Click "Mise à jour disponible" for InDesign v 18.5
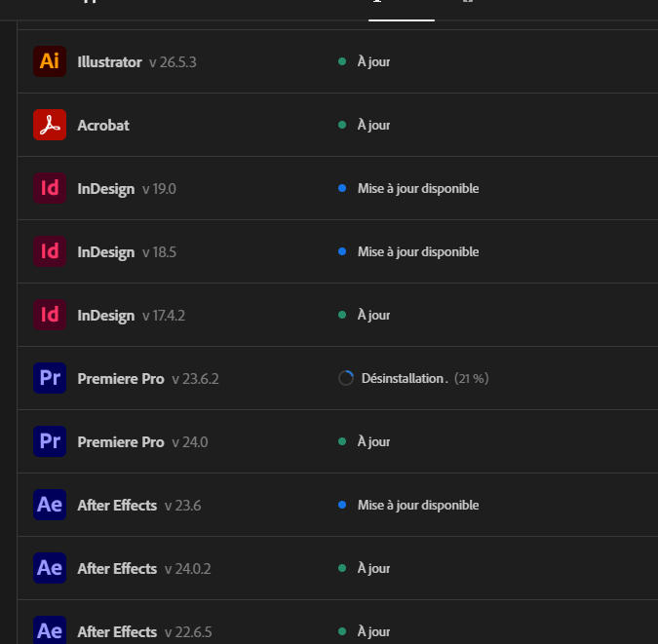Screen dimensions: 658x644 coord(417,251)
